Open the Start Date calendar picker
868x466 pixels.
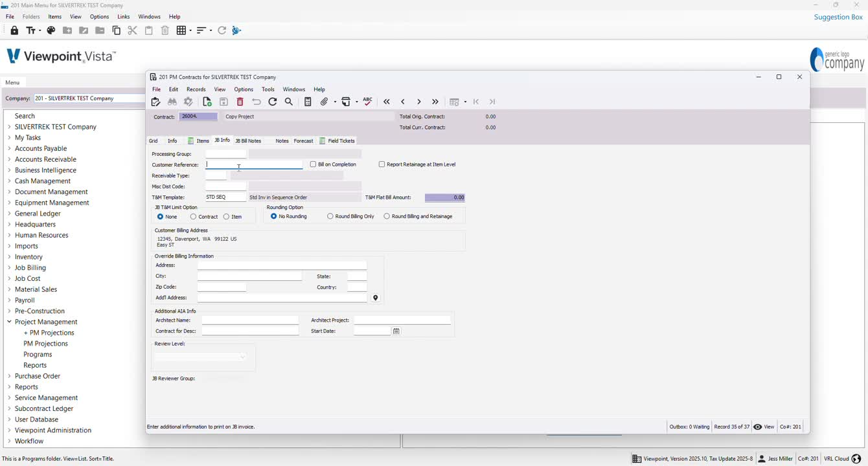click(396, 331)
